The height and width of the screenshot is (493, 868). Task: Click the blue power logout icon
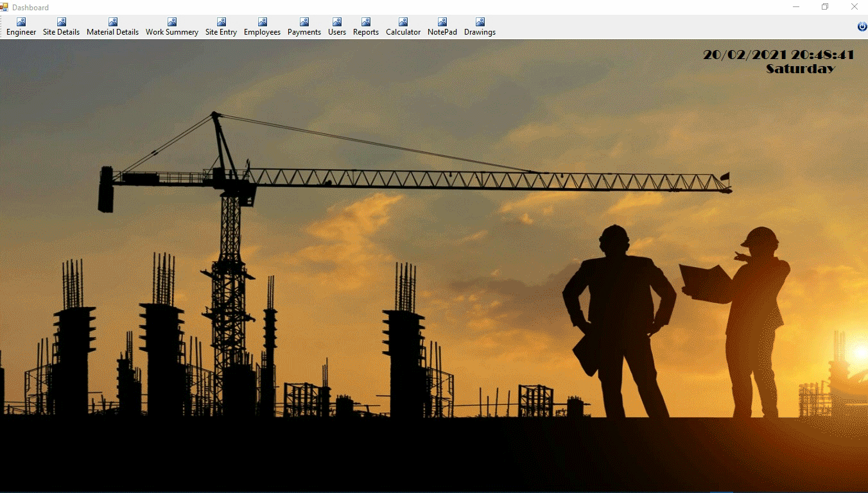click(x=862, y=26)
